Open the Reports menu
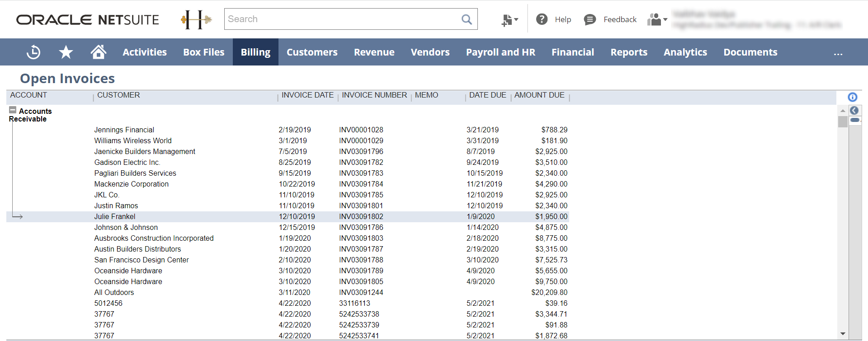Viewport: 868px width, 341px height. pyautogui.click(x=628, y=52)
